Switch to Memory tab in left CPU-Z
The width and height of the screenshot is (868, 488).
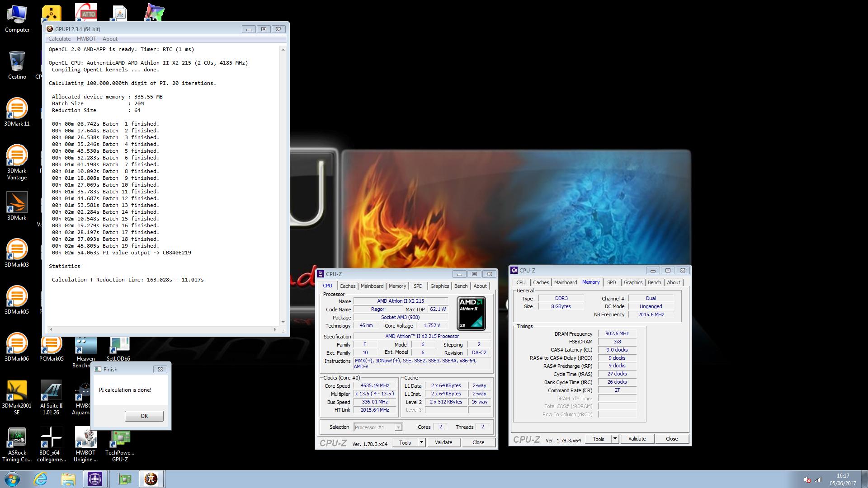397,286
